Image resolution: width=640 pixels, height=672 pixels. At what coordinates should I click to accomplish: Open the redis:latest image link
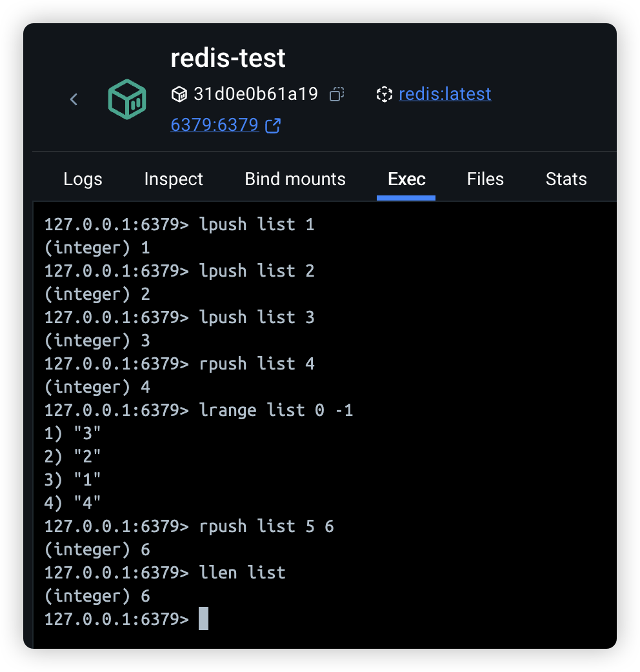pos(445,94)
